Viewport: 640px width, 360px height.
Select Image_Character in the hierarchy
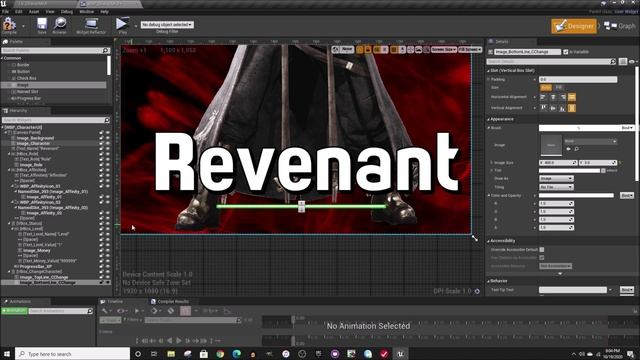pos(33,144)
